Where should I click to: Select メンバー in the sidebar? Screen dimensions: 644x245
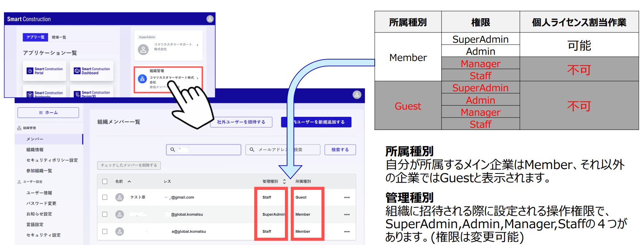(49, 139)
